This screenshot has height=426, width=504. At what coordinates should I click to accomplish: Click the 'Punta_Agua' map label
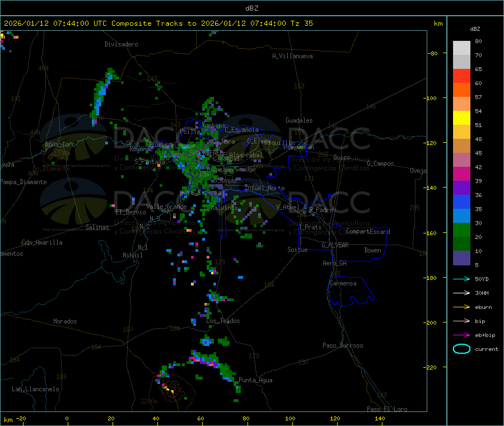[x=255, y=380]
